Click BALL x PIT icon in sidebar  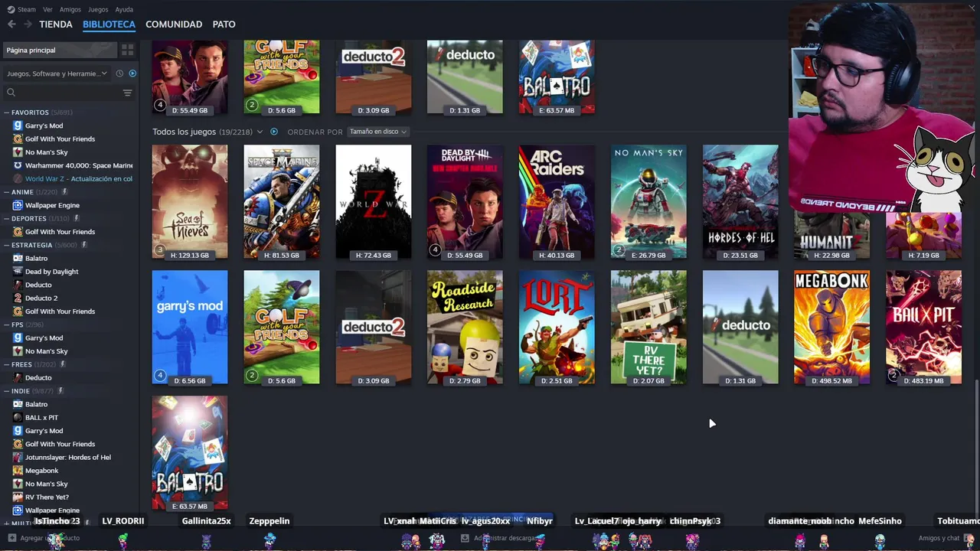[18, 418]
